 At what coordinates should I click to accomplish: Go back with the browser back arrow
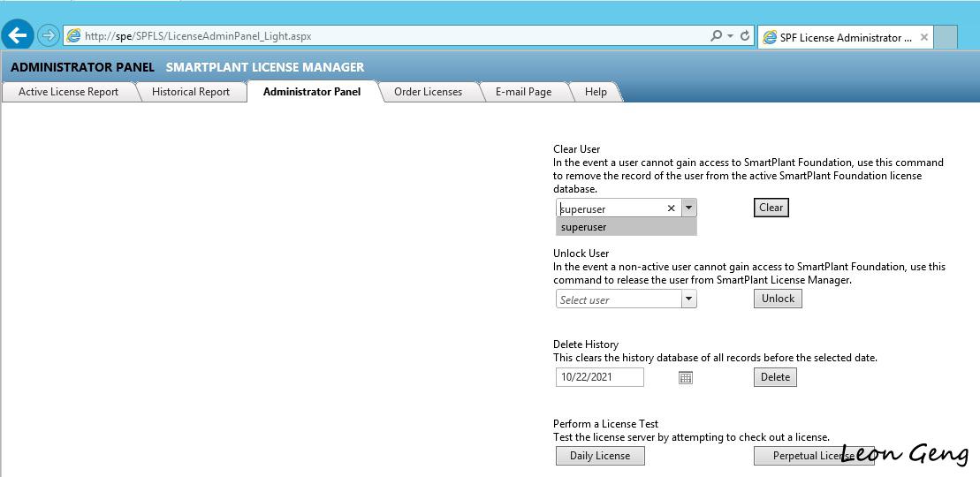click(18, 35)
